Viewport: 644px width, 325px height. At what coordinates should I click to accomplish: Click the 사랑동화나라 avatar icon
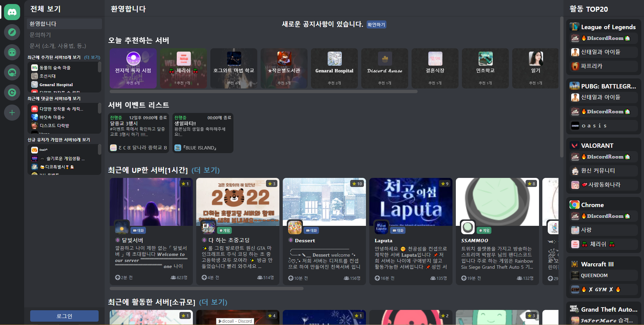pyautogui.click(x=575, y=185)
